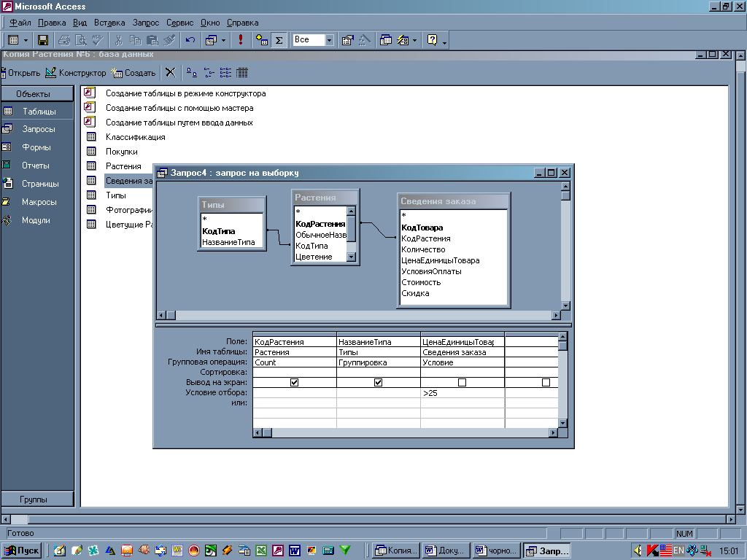
Task: Select Запросы in the Objects pane
Action: (x=37, y=129)
